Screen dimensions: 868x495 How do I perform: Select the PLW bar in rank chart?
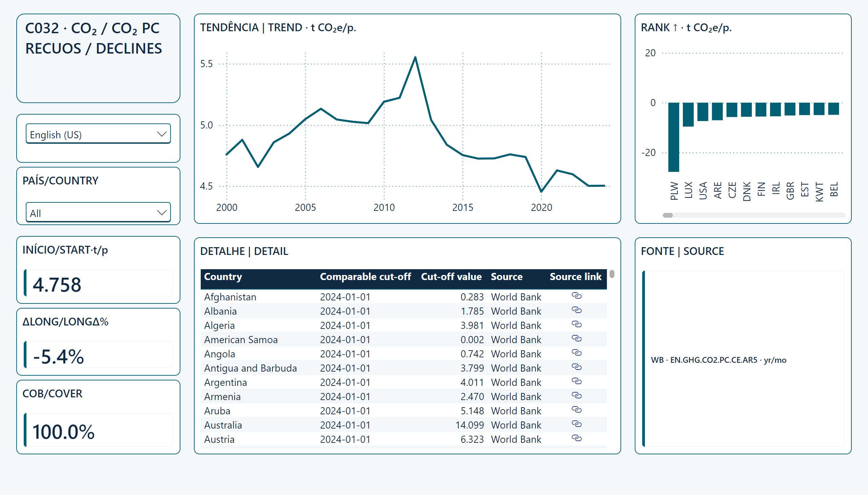click(x=673, y=137)
